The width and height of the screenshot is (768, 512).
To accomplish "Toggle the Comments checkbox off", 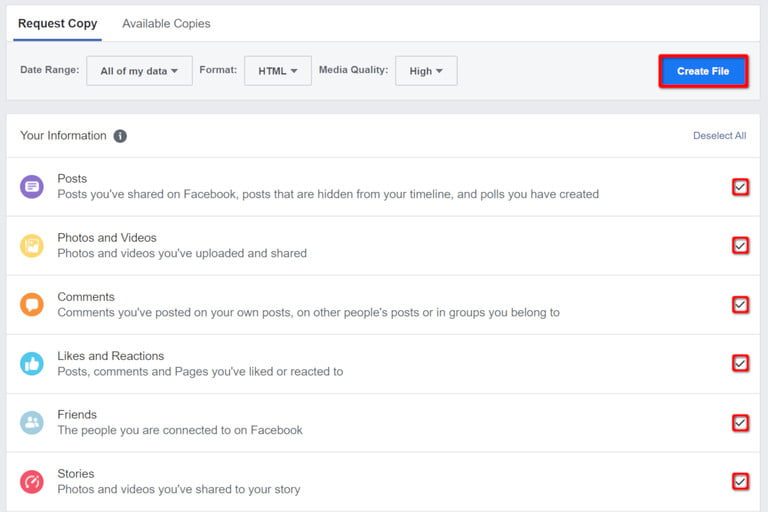I will coord(740,304).
